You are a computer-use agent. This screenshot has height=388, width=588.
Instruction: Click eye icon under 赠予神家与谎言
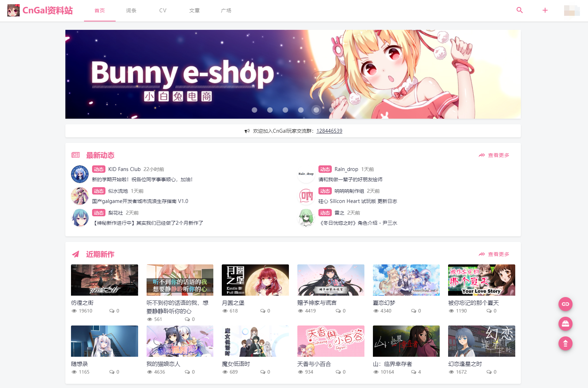301,311
